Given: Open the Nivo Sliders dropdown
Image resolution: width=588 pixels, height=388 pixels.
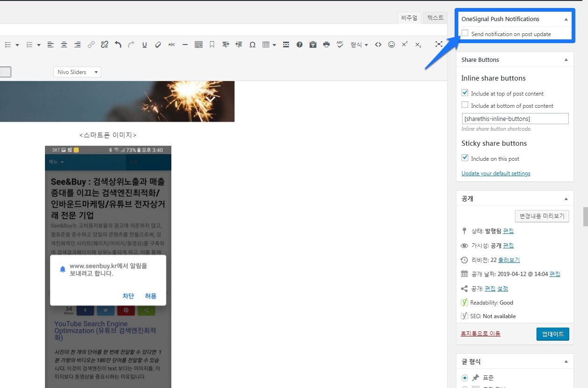Looking at the screenshot, I should [77, 72].
